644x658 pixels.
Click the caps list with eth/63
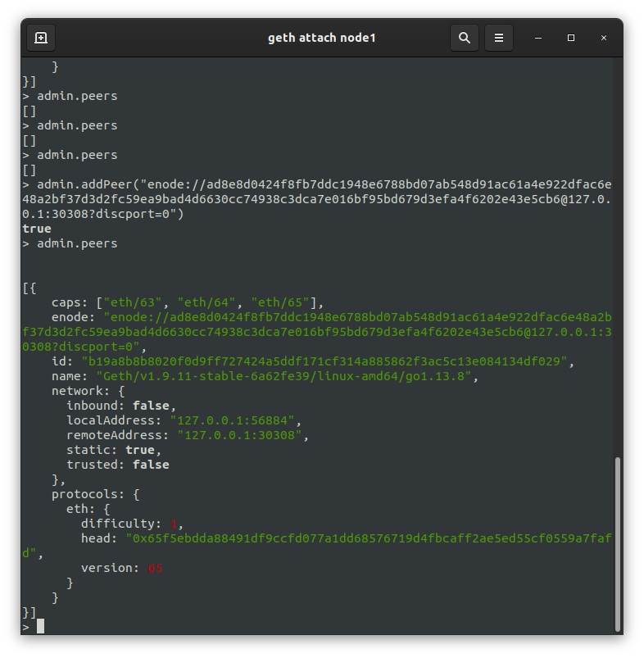(x=188, y=302)
